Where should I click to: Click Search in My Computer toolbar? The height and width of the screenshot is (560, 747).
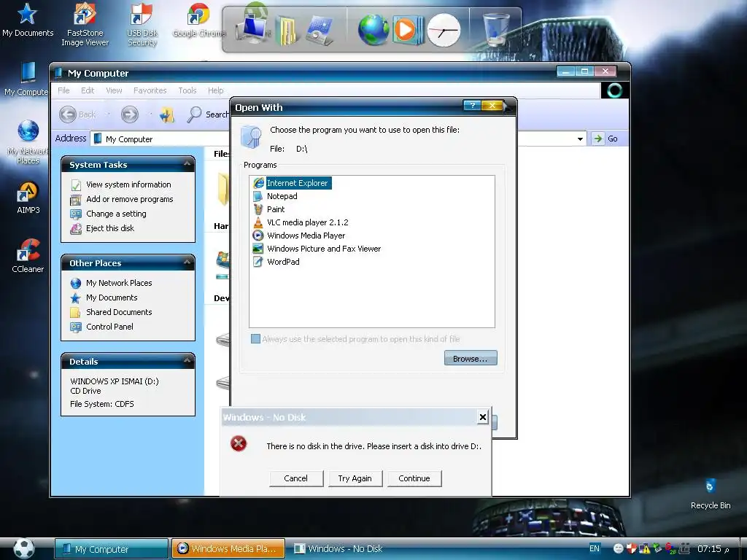(208, 114)
